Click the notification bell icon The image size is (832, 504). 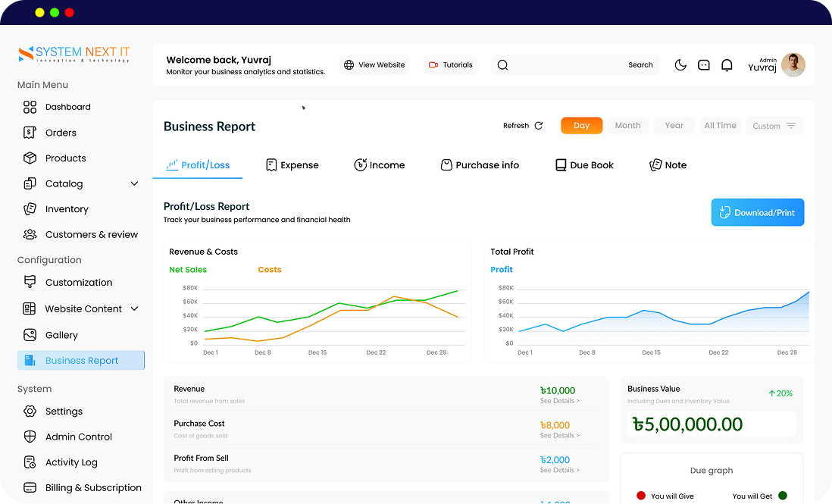pos(727,64)
